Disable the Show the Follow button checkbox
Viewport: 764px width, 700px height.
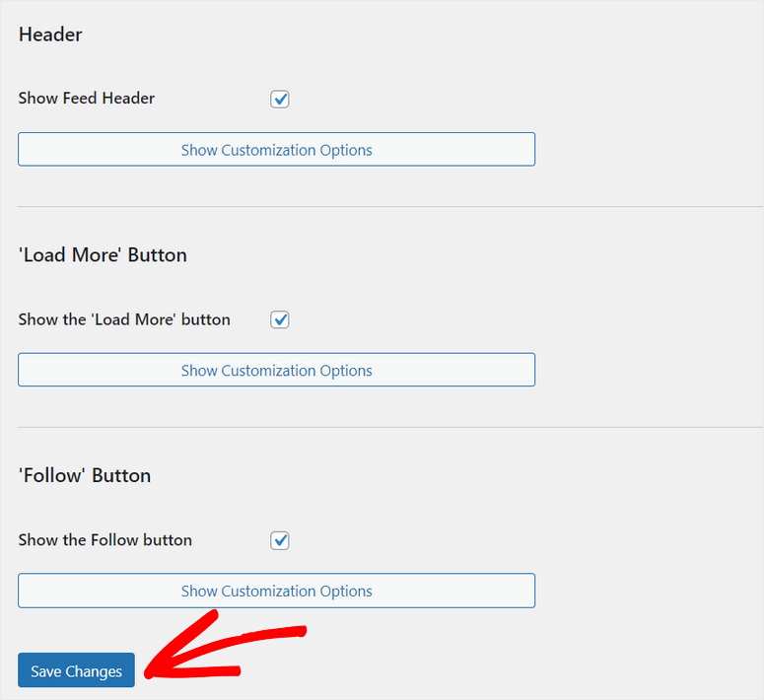(280, 540)
